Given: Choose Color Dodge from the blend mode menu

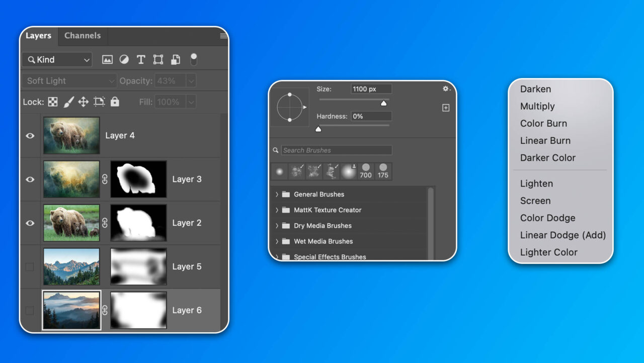Looking at the screenshot, I should [x=548, y=218].
